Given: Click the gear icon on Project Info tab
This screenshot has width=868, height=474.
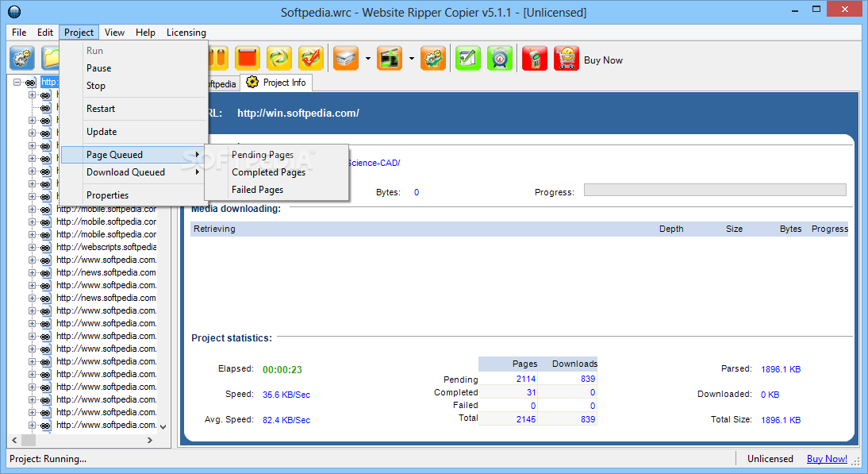Looking at the screenshot, I should [x=252, y=82].
